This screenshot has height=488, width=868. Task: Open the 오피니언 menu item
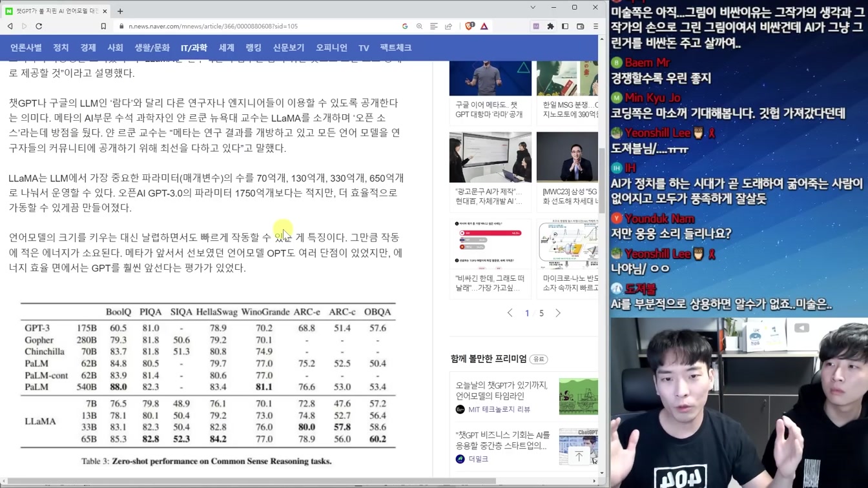click(331, 48)
